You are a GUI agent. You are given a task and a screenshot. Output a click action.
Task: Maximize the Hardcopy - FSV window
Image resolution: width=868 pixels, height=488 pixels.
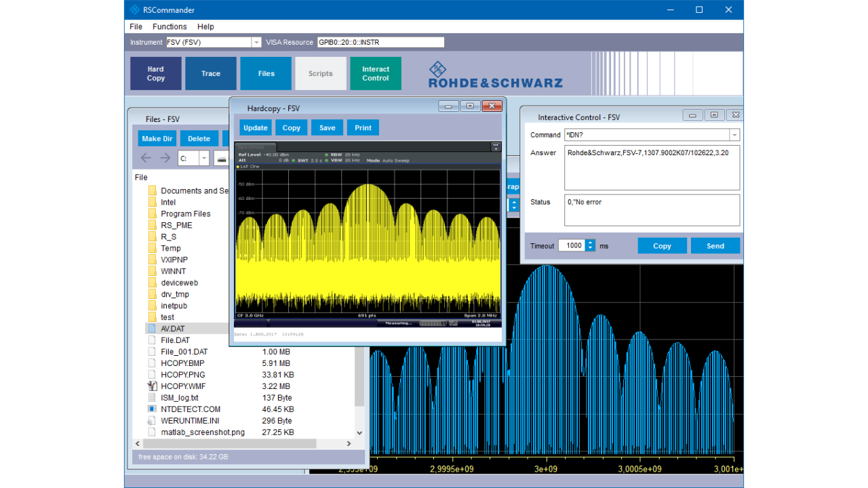click(x=470, y=106)
